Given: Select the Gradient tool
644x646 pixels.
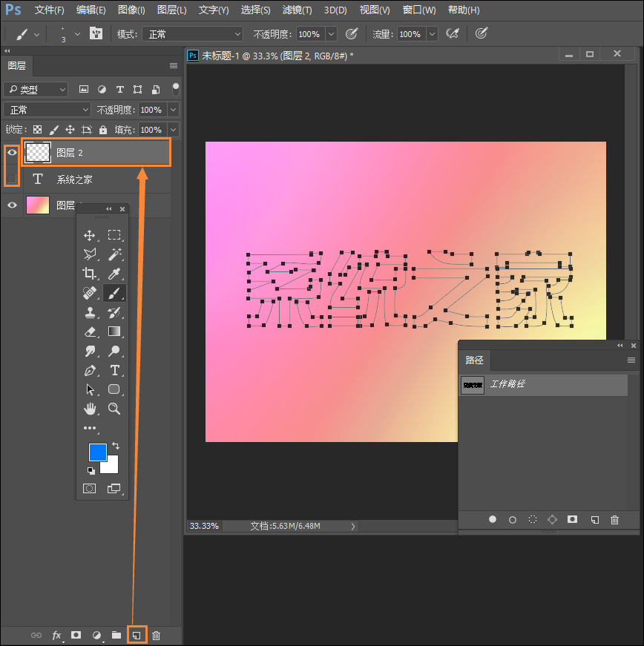Looking at the screenshot, I should [114, 332].
